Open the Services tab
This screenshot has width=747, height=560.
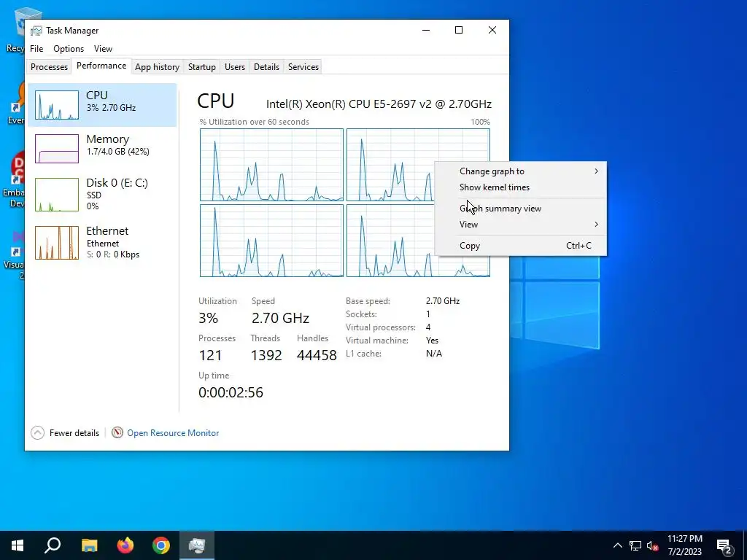point(303,66)
